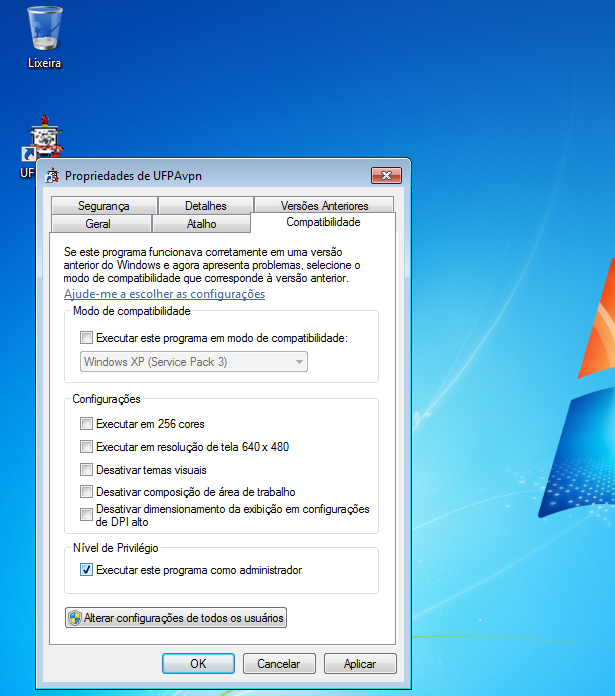Screen dimensions: 615x696
Task: Enable running program in compatibility mode
Action: (86, 338)
